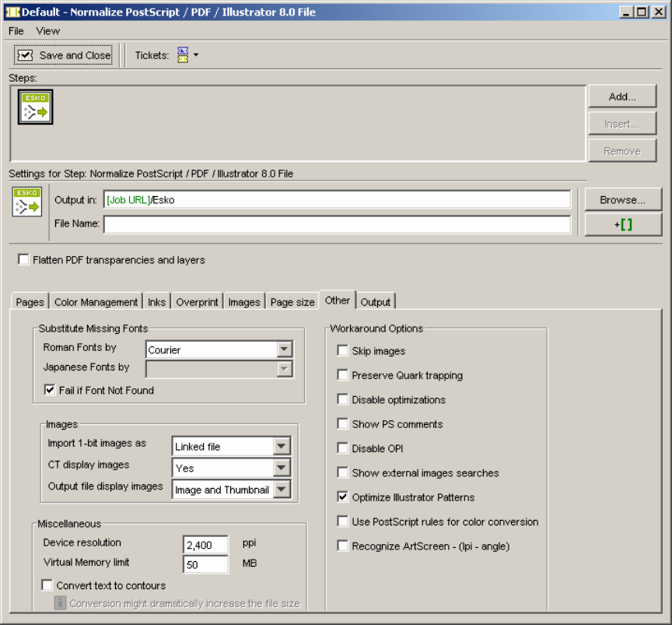Select the Normalize step icon in Steps list
This screenshot has height=625, width=672.
pyautogui.click(x=35, y=107)
